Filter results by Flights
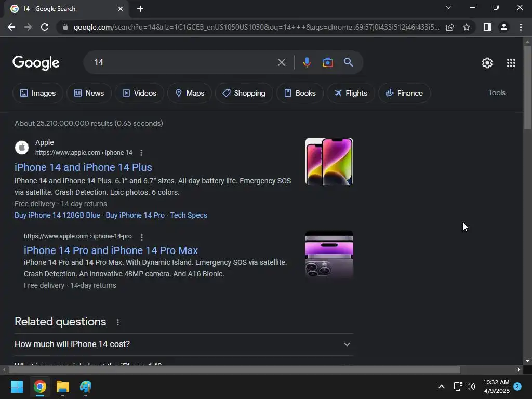 point(351,93)
